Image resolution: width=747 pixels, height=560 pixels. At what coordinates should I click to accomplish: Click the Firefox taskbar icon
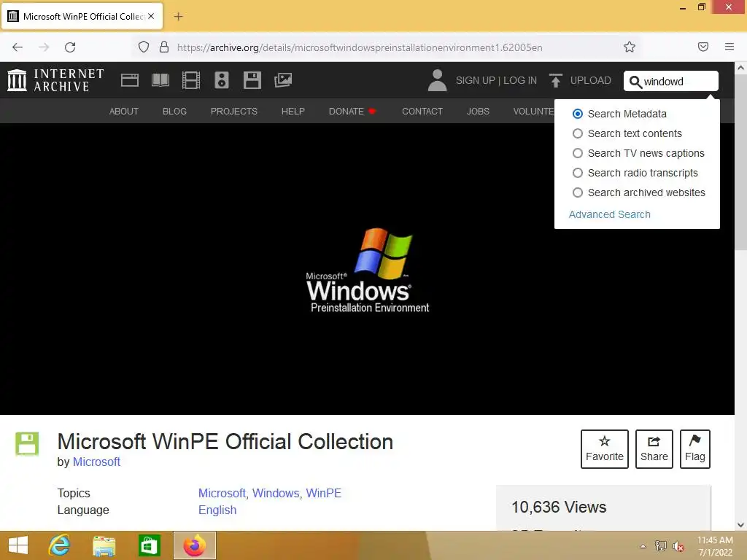point(194,545)
